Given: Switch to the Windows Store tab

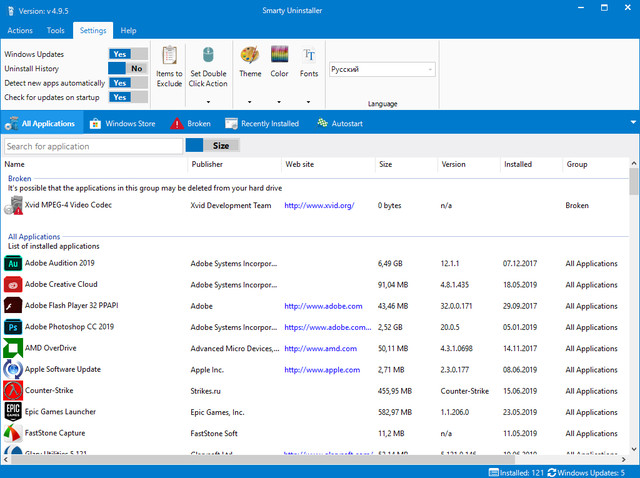Looking at the screenshot, I should tap(122, 123).
